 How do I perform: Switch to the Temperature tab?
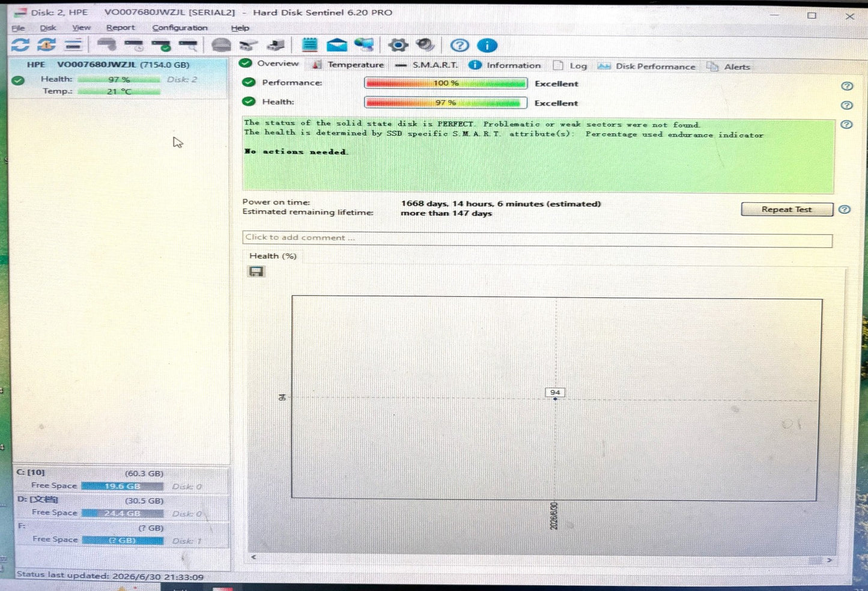click(x=348, y=65)
